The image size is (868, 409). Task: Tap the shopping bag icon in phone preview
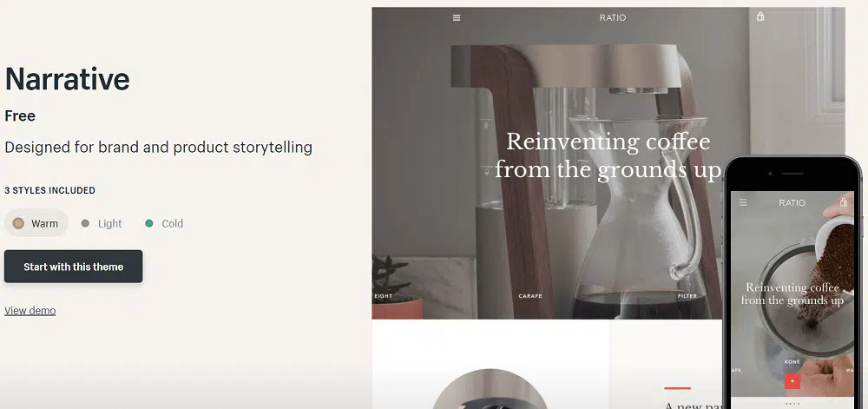point(843,201)
